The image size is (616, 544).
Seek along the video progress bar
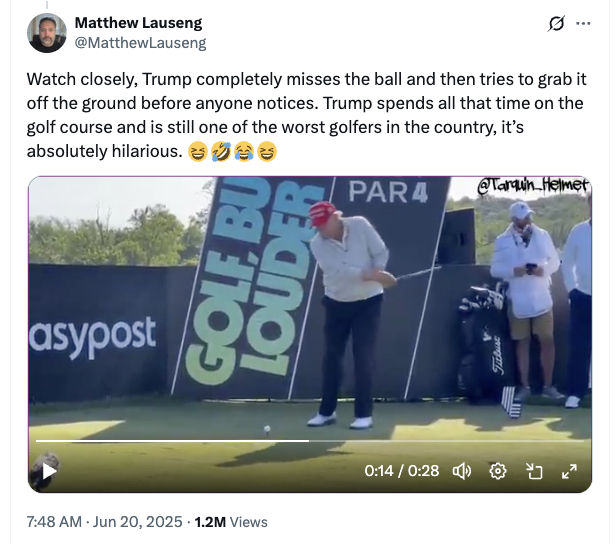(310, 441)
